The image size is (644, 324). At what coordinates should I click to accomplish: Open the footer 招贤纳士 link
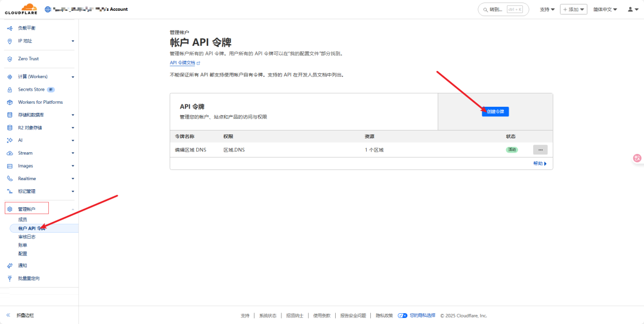(x=295, y=316)
